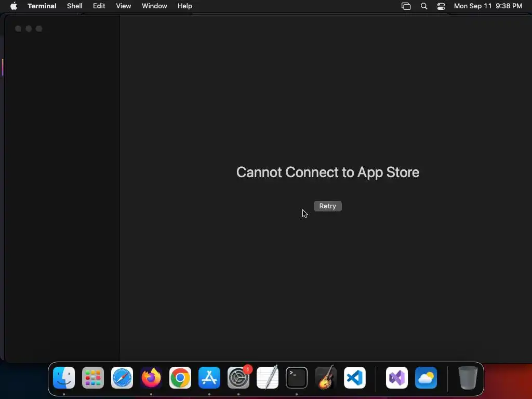Launch Visual Studio Code from the Dock

[x=355, y=378]
